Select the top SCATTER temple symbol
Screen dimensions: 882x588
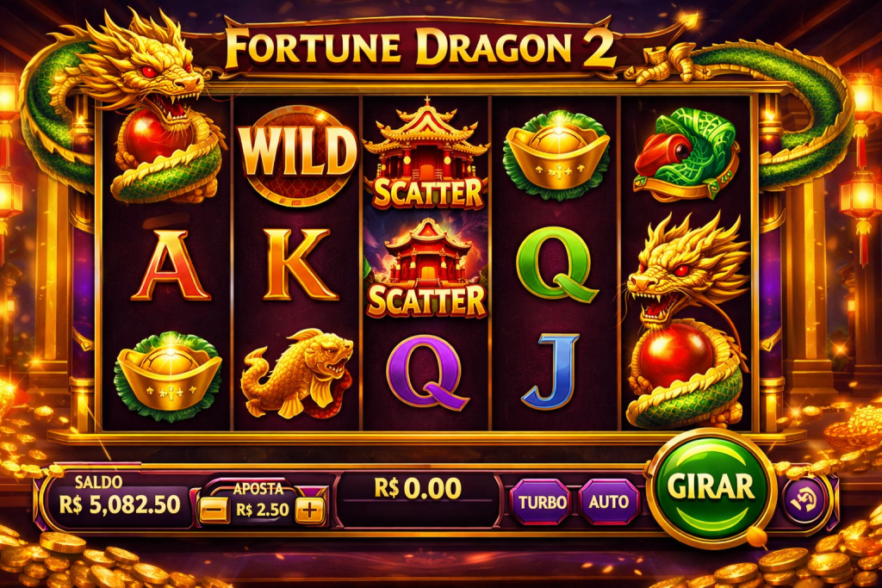coord(427,155)
